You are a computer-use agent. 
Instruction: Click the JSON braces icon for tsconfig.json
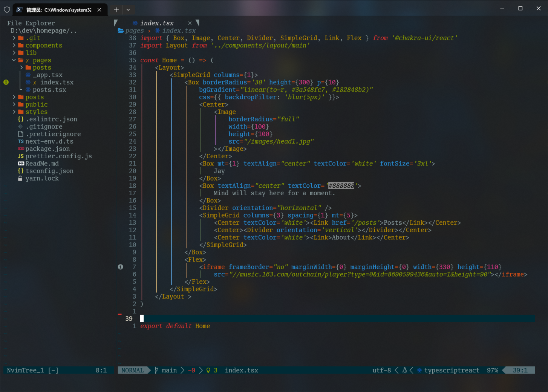[x=21, y=171]
